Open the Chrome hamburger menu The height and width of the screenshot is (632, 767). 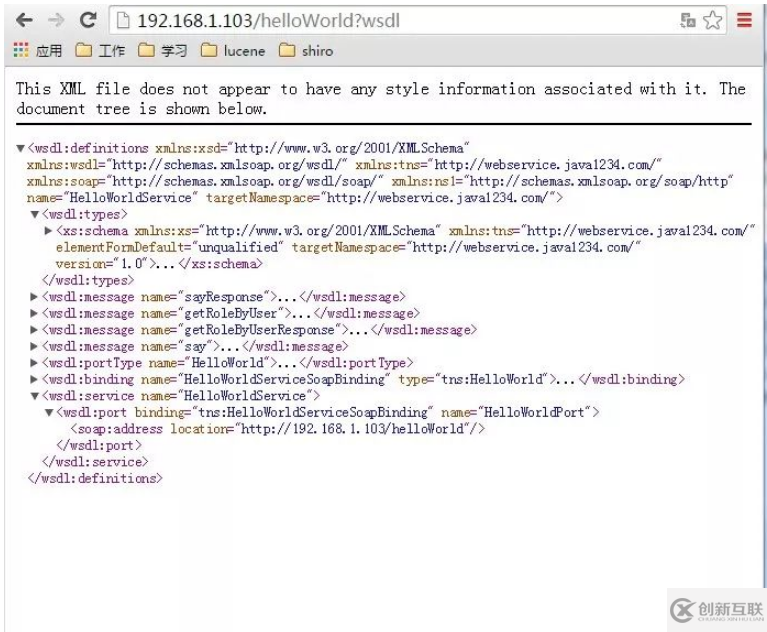click(744, 20)
